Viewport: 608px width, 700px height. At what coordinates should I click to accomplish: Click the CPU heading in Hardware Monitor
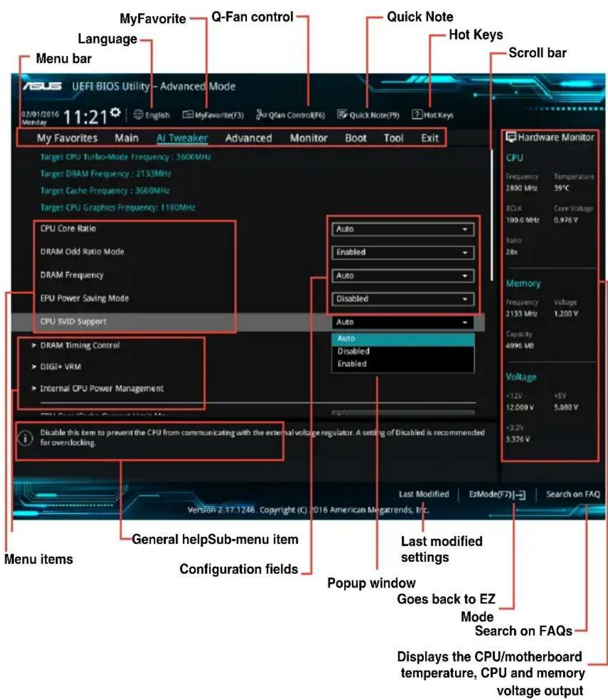click(514, 158)
